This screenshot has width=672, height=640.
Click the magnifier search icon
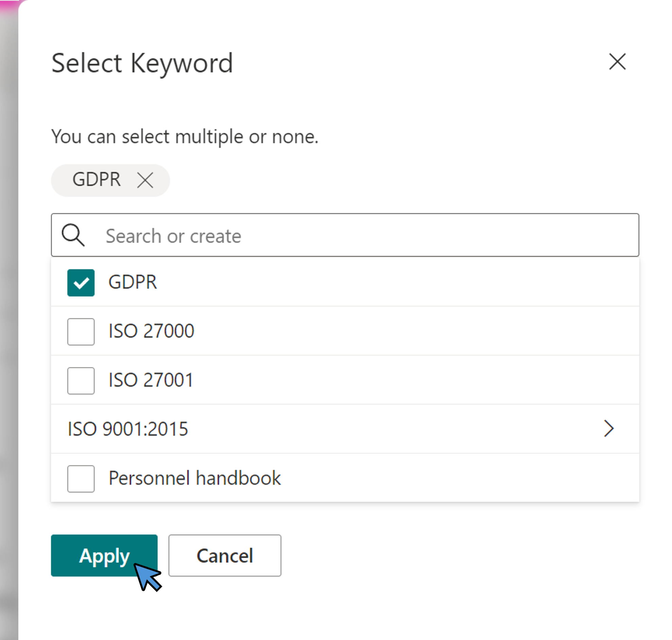[x=73, y=235]
